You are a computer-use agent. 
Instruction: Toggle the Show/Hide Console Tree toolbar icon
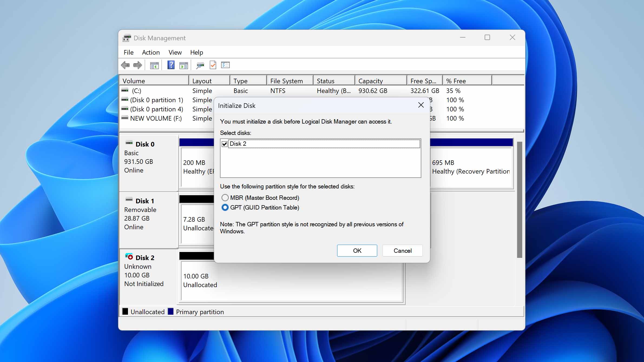(154, 65)
